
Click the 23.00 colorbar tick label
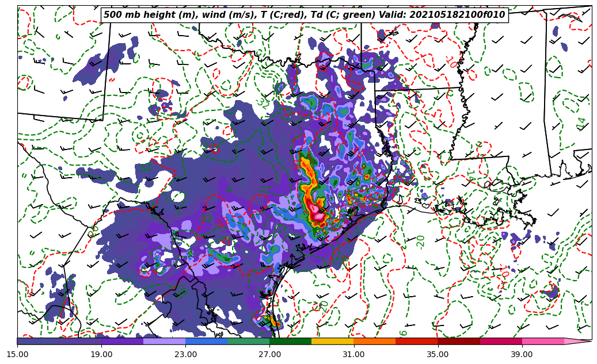coord(185,354)
